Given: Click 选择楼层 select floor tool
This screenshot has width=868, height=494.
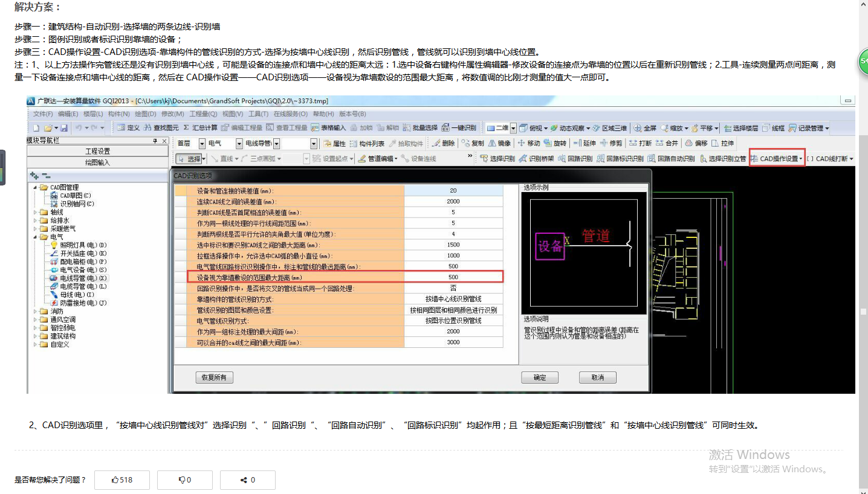Looking at the screenshot, I should pyautogui.click(x=740, y=128).
